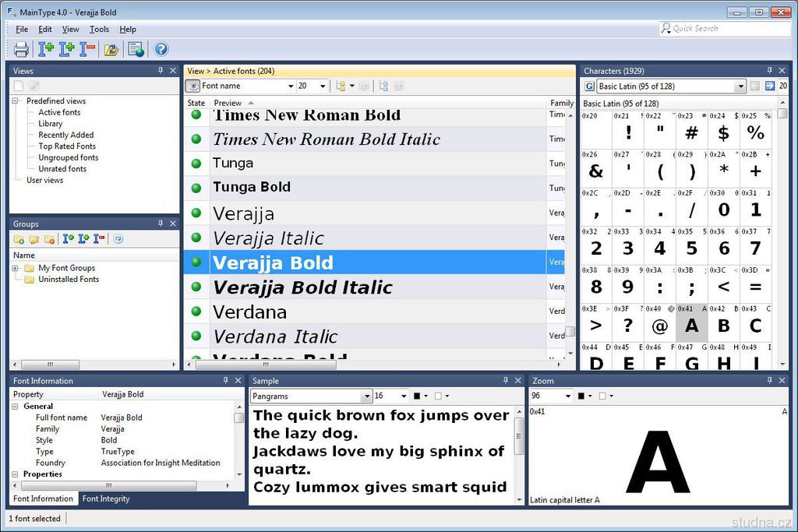Toggle the green state dot for Verdana
798x532 pixels.
196,312
